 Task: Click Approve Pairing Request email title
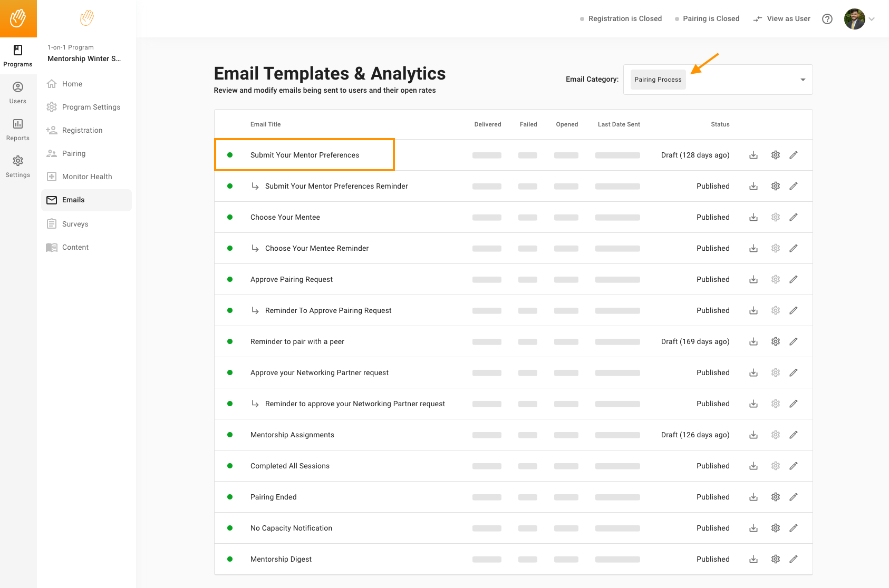click(291, 279)
